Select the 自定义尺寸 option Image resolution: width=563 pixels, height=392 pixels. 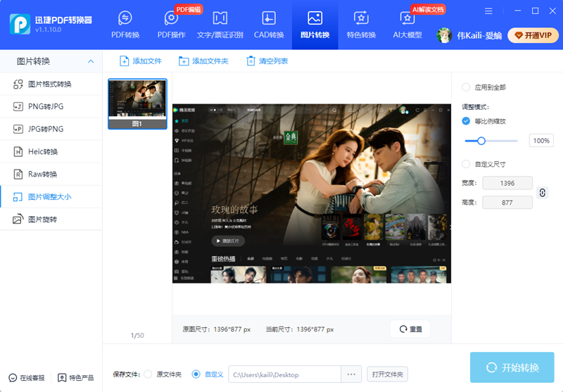[x=466, y=164]
